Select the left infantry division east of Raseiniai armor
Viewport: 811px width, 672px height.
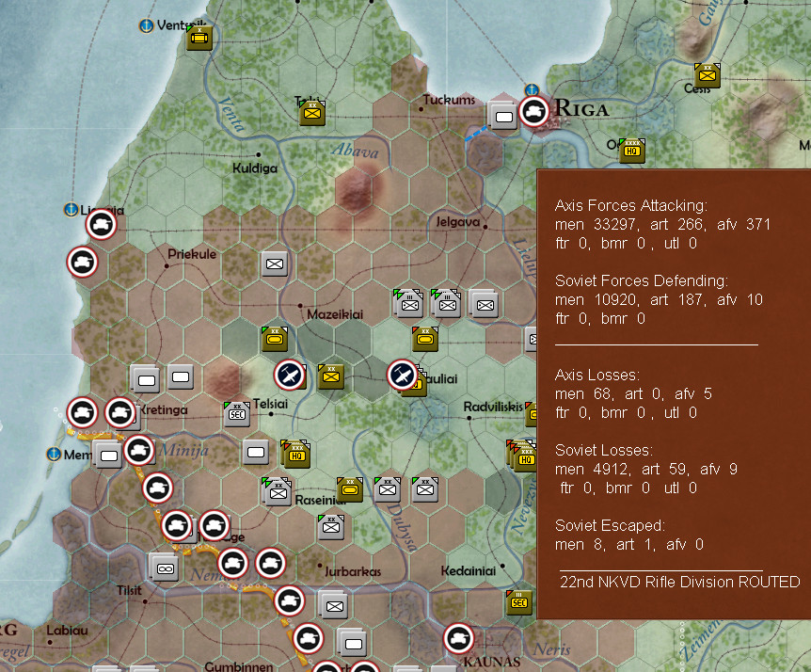[388, 489]
